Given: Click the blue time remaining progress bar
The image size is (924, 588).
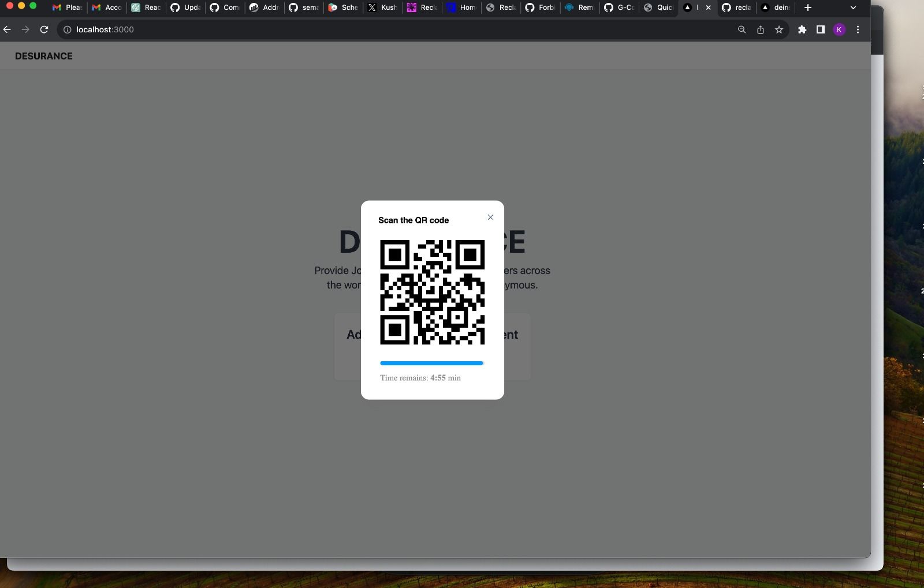Looking at the screenshot, I should (432, 363).
